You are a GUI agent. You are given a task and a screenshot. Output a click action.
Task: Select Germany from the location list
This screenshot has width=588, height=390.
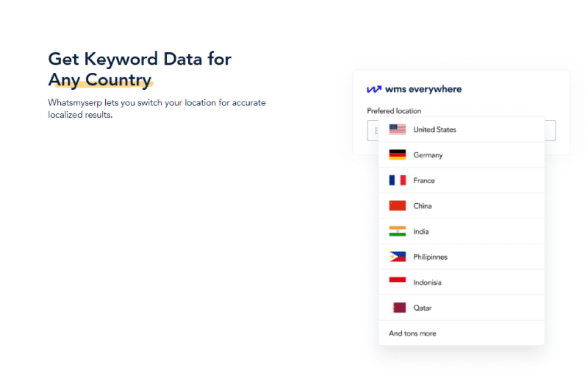[462, 155]
